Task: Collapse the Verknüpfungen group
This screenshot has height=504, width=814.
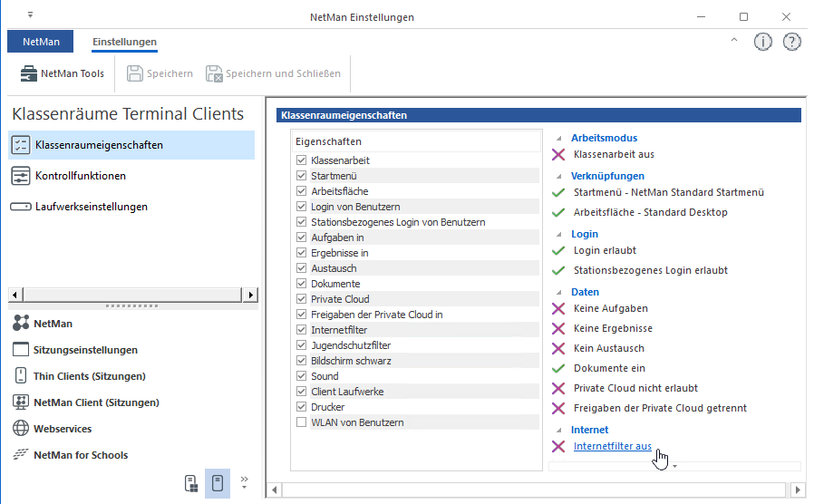Action: [559, 177]
